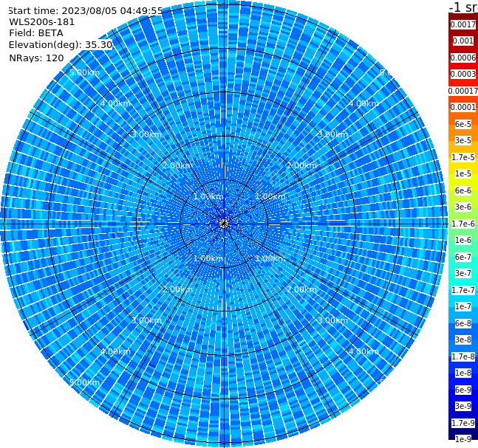The width and height of the screenshot is (478, 448).
Task: Select the 0.001 color scale label
Action: [463, 41]
